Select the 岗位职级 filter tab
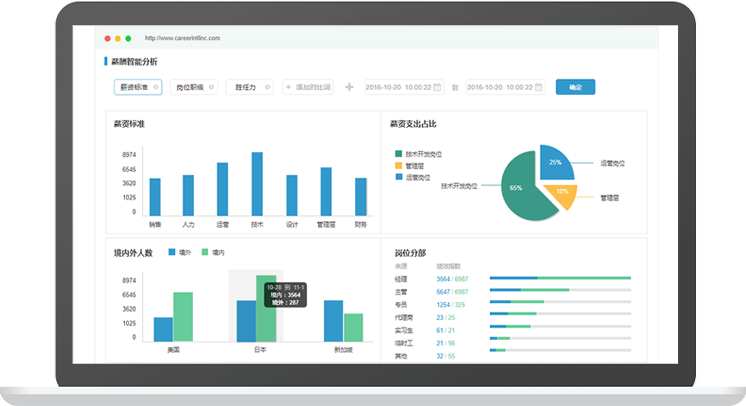Viewport: 746px width, 406px height. [189, 87]
